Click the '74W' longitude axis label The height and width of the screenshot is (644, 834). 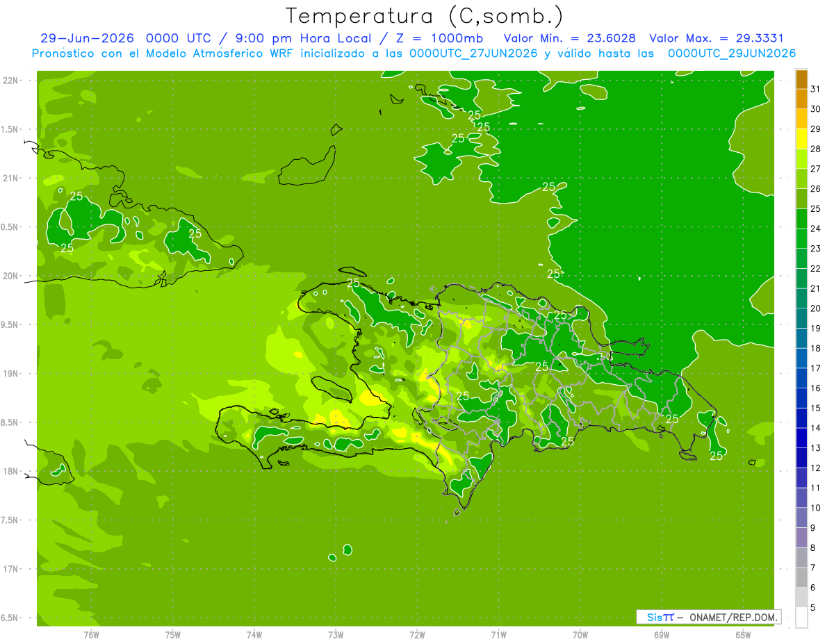pos(254,635)
